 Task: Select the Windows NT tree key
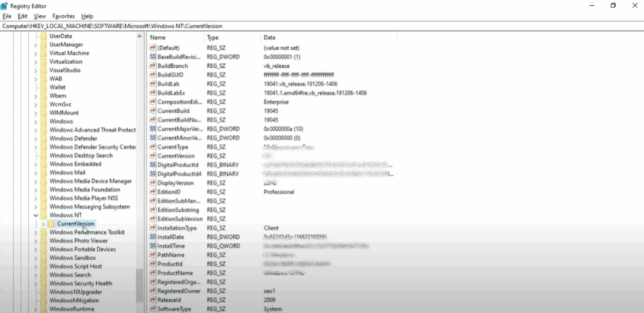[65, 216]
